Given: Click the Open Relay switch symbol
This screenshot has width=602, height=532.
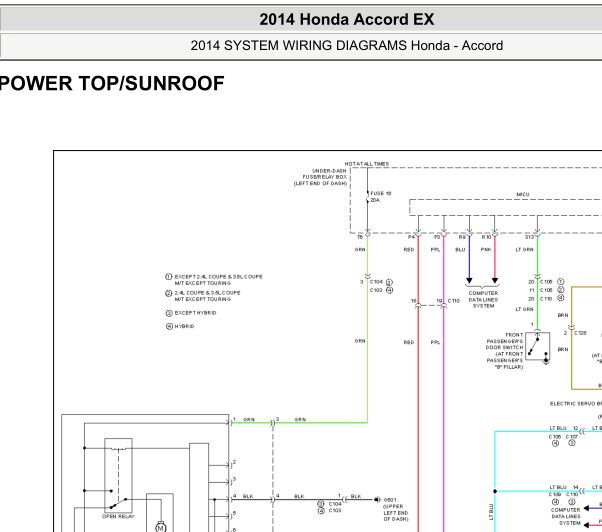Looking at the screenshot, I should point(118,476).
